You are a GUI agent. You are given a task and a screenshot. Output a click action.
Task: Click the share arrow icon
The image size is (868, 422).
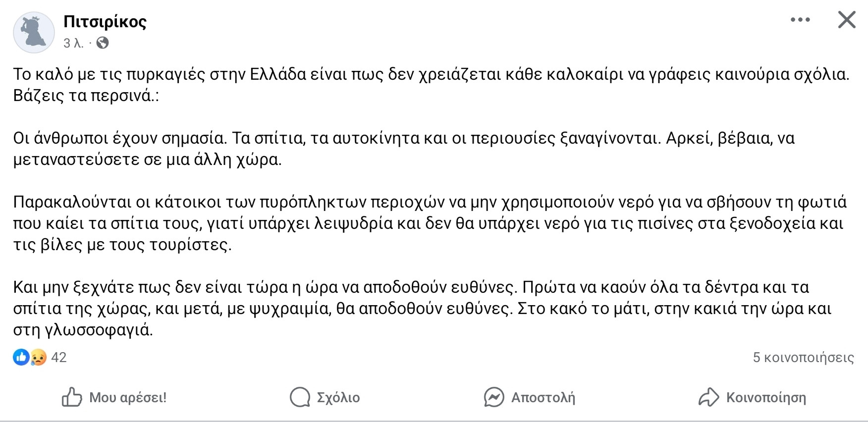(708, 397)
